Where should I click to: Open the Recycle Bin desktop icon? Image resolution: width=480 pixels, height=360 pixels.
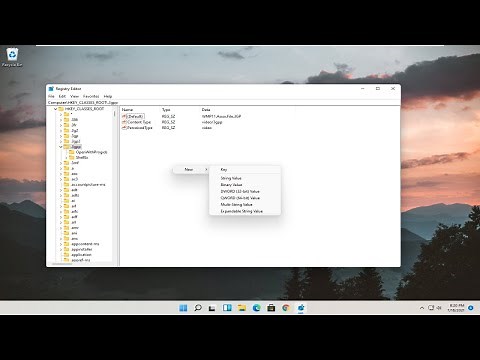pos(12,57)
